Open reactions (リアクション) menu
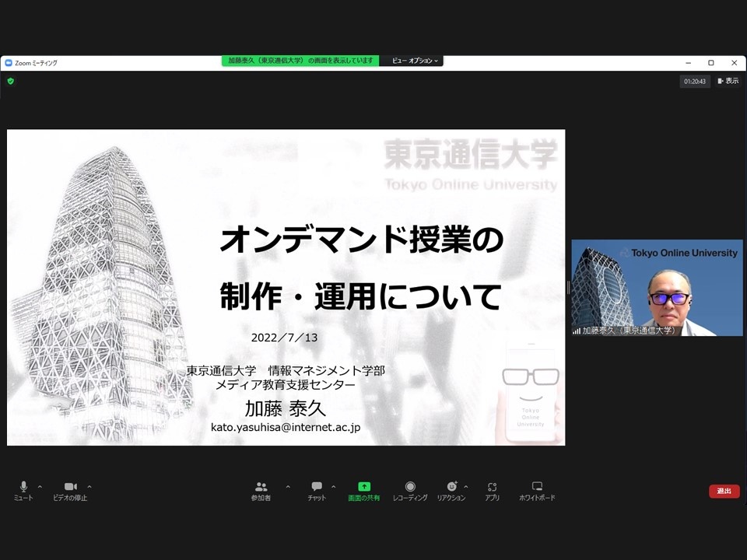This screenshot has width=747, height=560. (451, 491)
